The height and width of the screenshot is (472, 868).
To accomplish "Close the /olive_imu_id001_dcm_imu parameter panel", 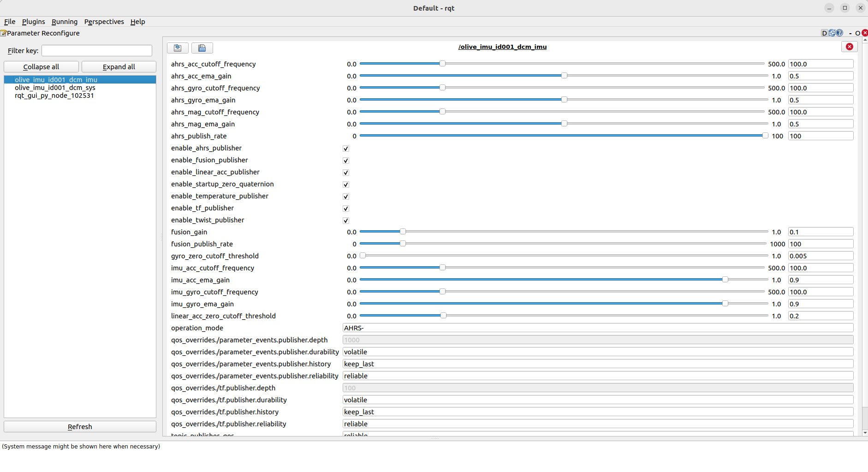I will [x=849, y=47].
